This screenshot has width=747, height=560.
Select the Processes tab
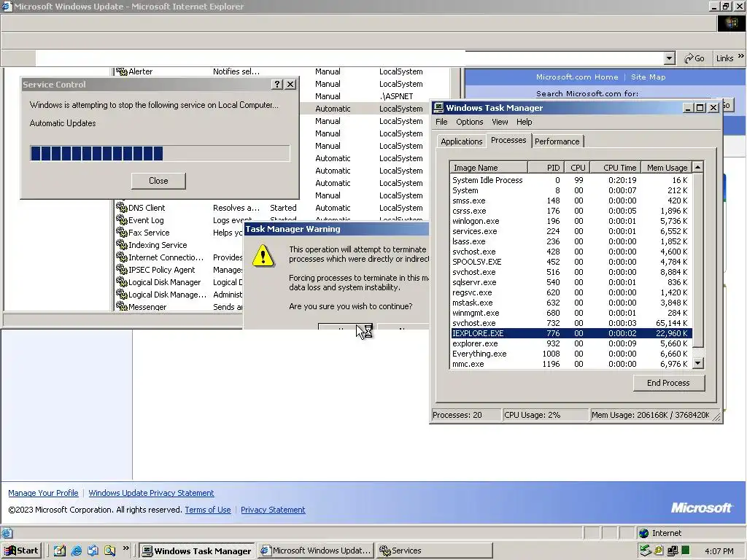(508, 140)
